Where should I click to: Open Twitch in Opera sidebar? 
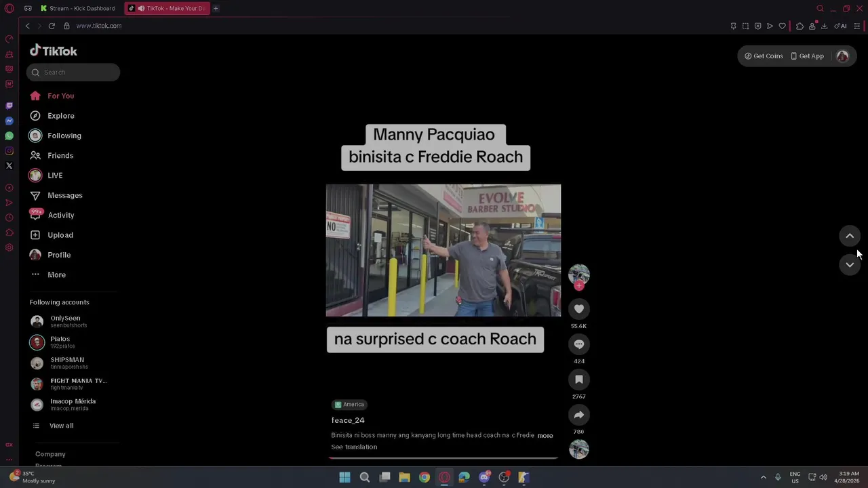[x=9, y=106]
